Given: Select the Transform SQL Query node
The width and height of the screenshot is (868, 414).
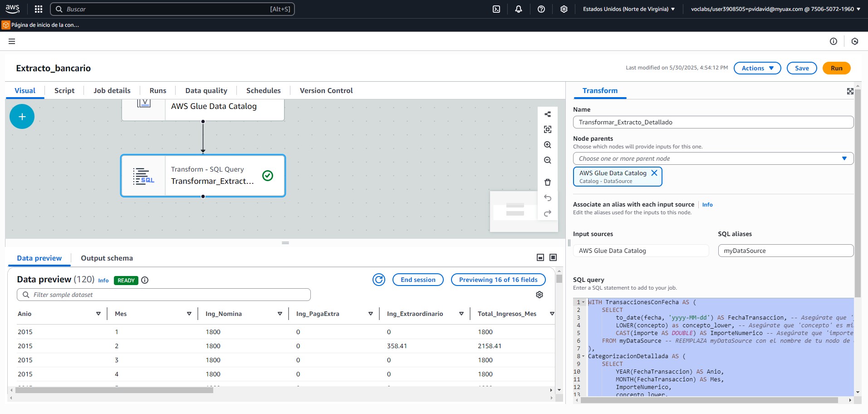Looking at the screenshot, I should (x=203, y=176).
